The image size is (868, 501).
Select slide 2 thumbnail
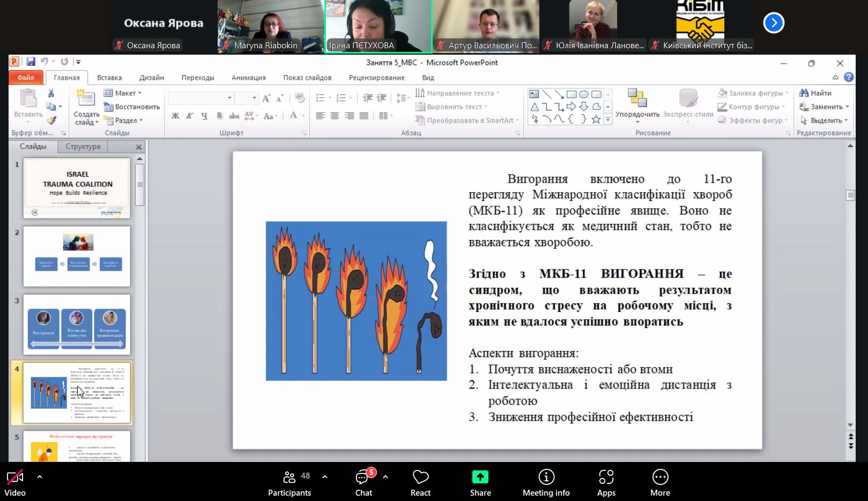coord(77,256)
